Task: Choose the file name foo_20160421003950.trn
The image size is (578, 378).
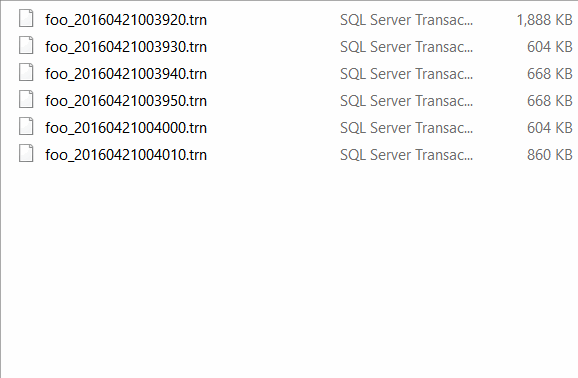Action: (126, 101)
